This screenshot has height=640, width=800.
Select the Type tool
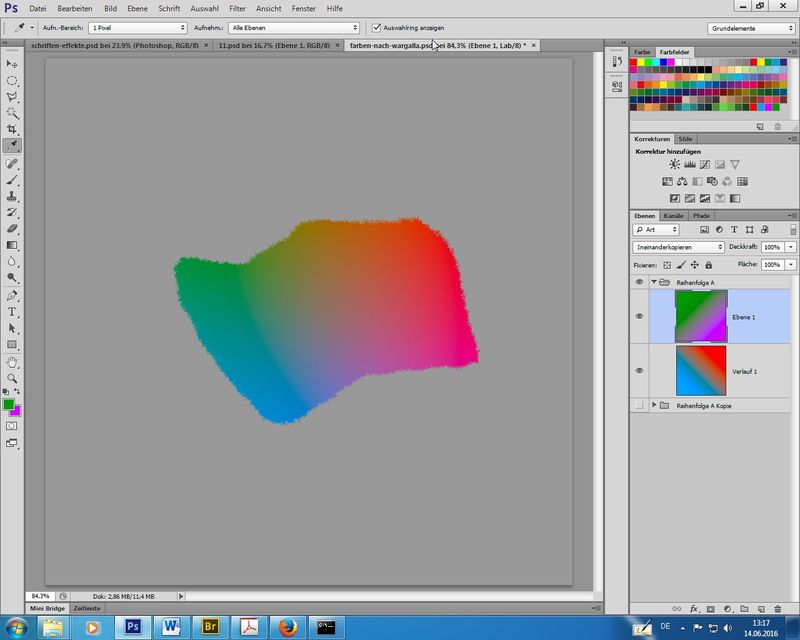pos(12,312)
